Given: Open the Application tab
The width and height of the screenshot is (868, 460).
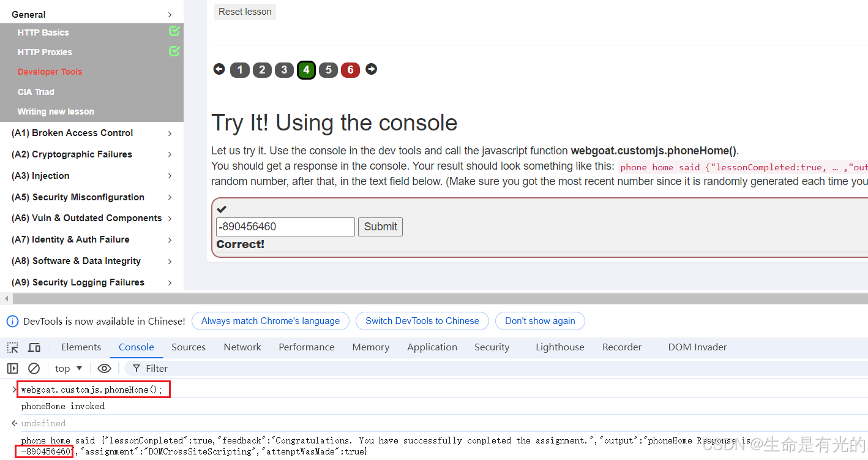Looking at the screenshot, I should pos(432,347).
